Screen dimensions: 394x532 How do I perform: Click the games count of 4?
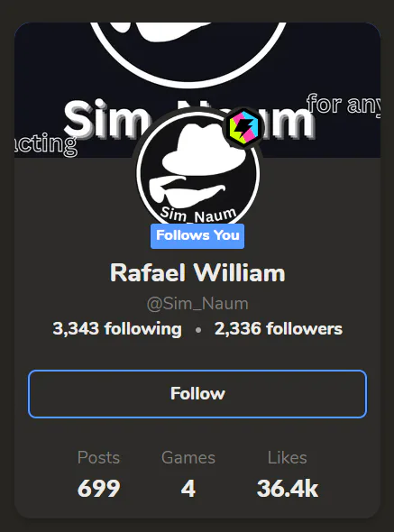pyautogui.click(x=188, y=489)
